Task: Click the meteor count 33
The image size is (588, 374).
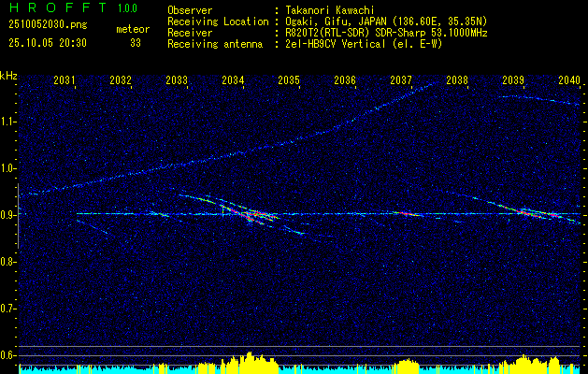Action: click(136, 43)
